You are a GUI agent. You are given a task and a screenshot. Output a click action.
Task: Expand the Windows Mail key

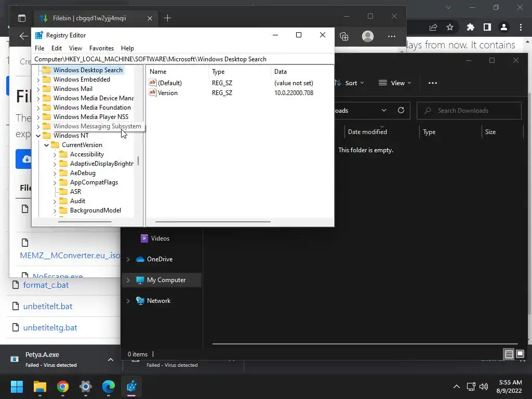[x=38, y=89]
